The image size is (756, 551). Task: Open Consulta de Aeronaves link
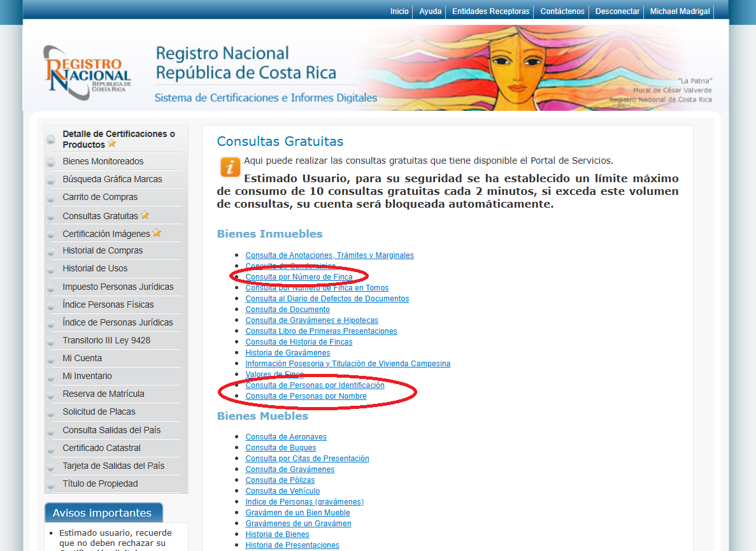(x=286, y=437)
